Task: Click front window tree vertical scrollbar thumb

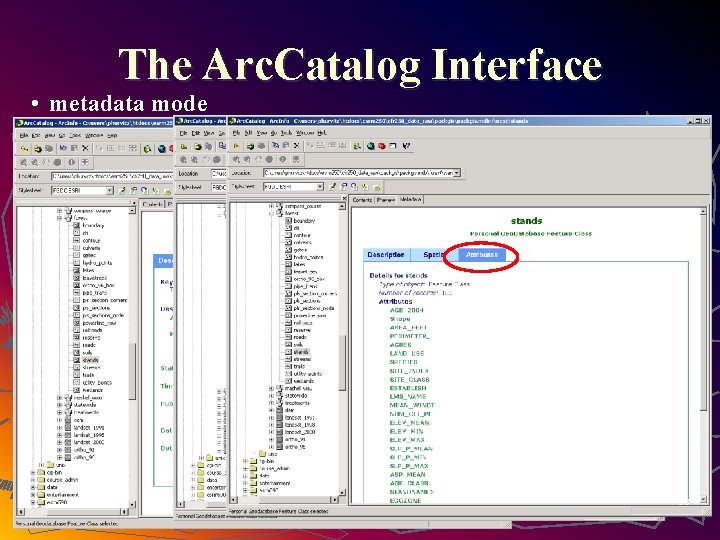Action: 342,363
